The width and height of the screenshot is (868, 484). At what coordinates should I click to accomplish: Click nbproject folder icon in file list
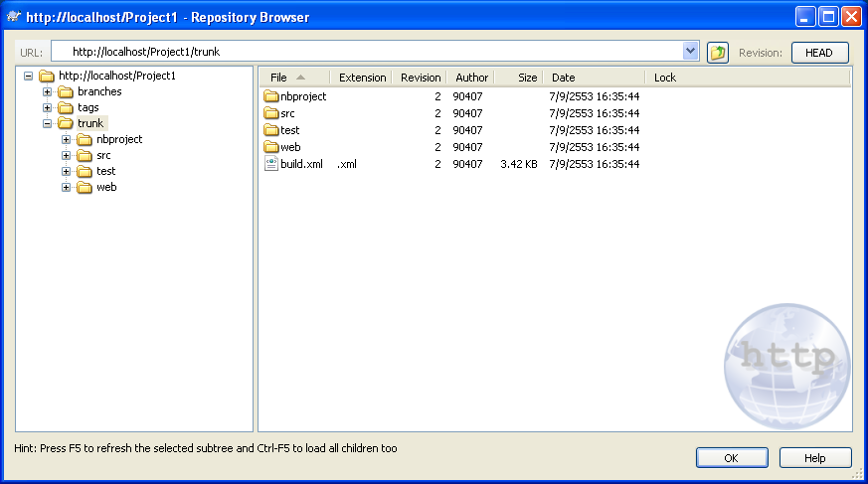[271, 96]
